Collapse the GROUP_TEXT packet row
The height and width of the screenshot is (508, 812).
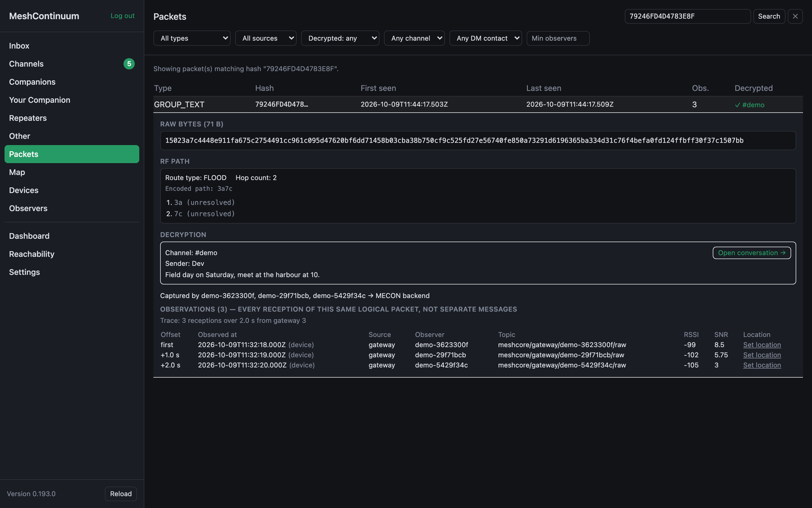[478, 104]
